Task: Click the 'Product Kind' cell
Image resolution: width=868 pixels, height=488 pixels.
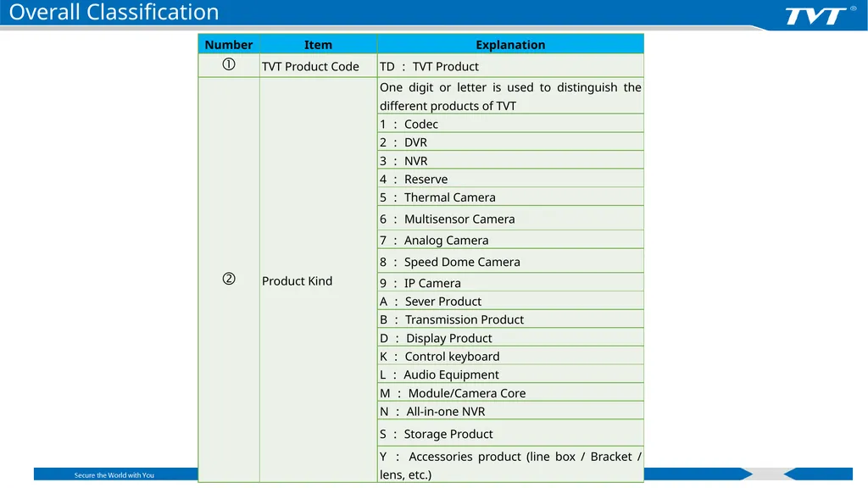Action: click(319, 280)
